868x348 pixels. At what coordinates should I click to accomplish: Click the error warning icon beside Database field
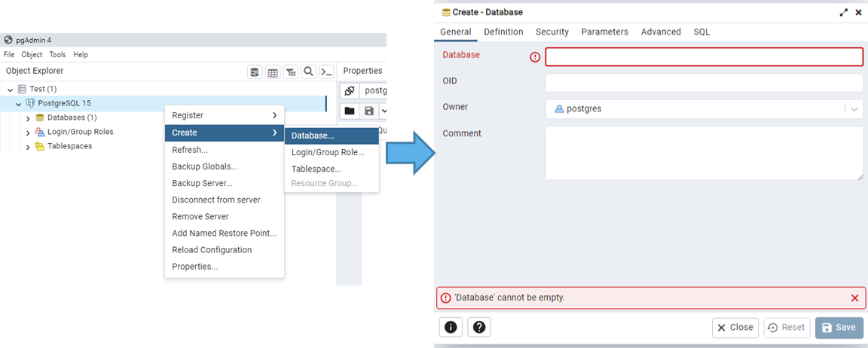pyautogui.click(x=535, y=56)
